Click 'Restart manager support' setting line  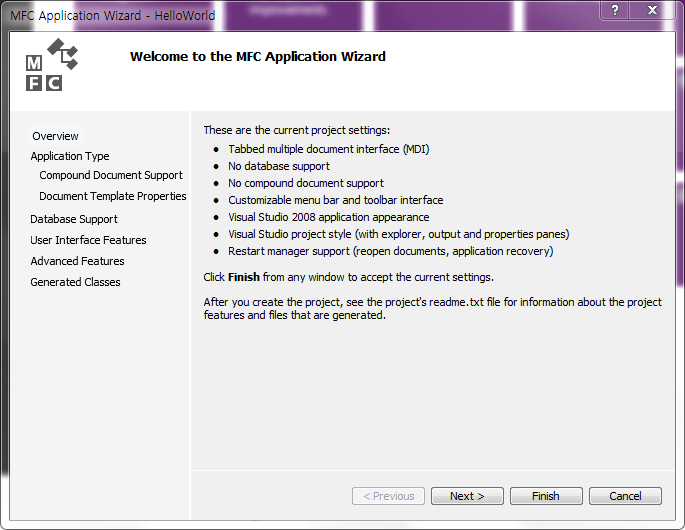pos(391,251)
